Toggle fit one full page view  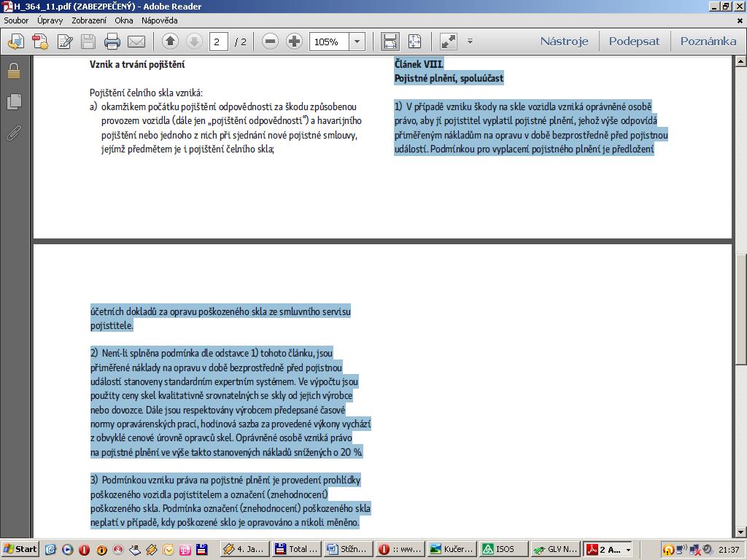tap(414, 42)
